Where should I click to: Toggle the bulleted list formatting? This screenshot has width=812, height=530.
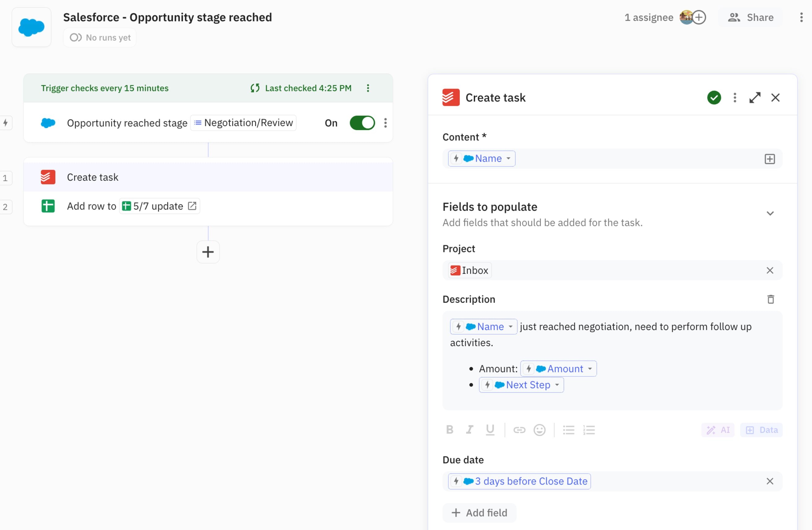(x=568, y=430)
